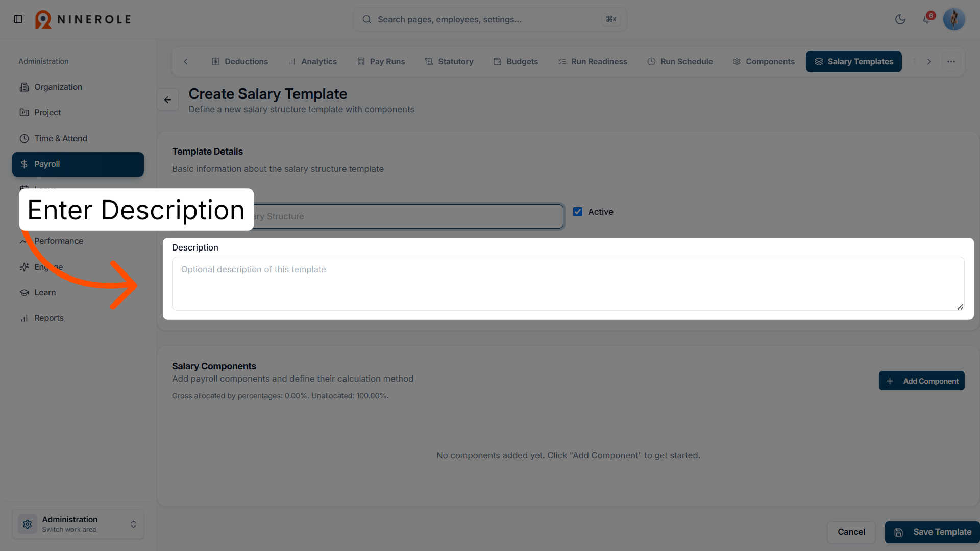
Task: Toggle the Active checkbox
Action: point(578,212)
